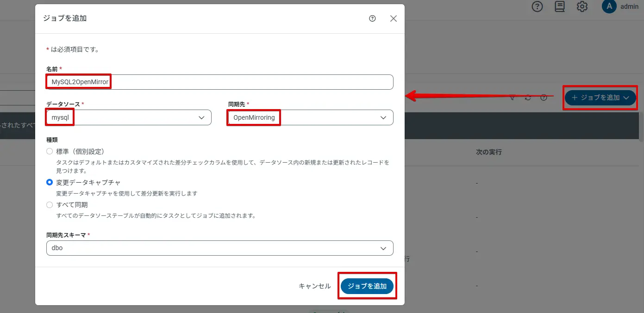This screenshot has width=644, height=313.
Task: Click the すべて同期 description text
Action: [x=156, y=215]
